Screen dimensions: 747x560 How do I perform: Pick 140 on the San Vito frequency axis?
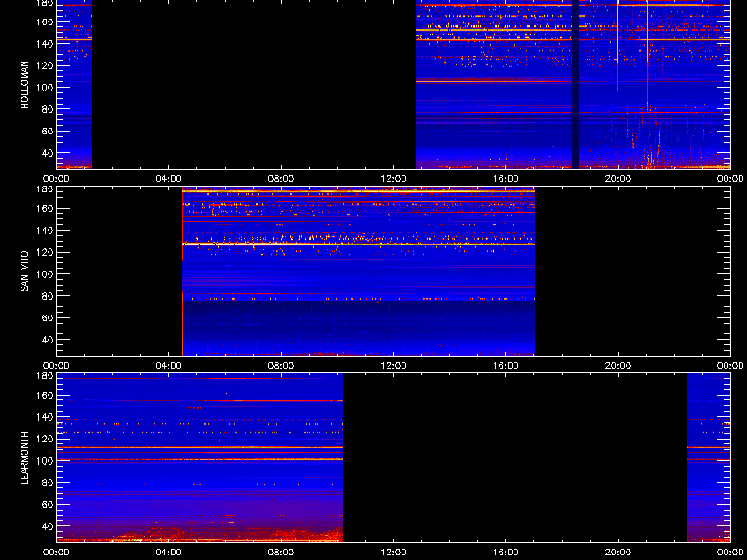[x=45, y=231]
